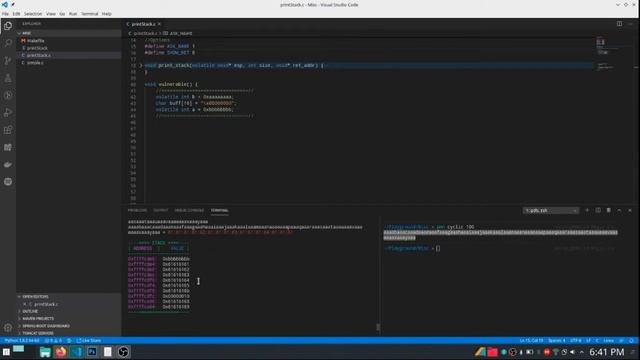Open the text document taskbar icon
This screenshot has width=640, height=360.
[107, 352]
